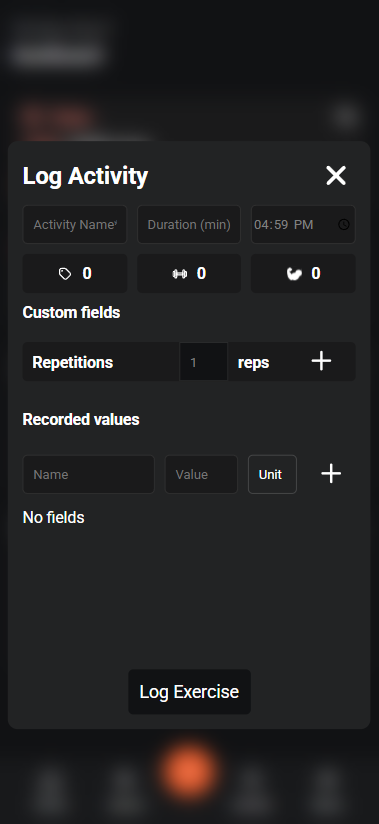This screenshot has width=379, height=824.
Task: Focus the recorded value Name field
Action: 88,475
